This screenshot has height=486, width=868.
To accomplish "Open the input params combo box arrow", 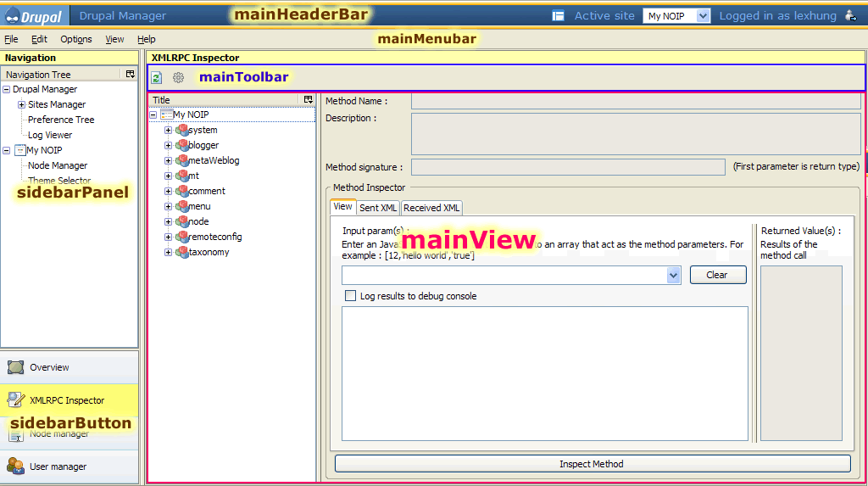I will (673, 275).
